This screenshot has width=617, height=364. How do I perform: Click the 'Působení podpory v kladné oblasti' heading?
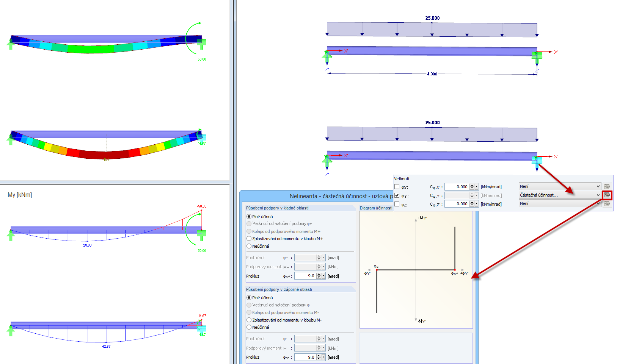pos(277,208)
